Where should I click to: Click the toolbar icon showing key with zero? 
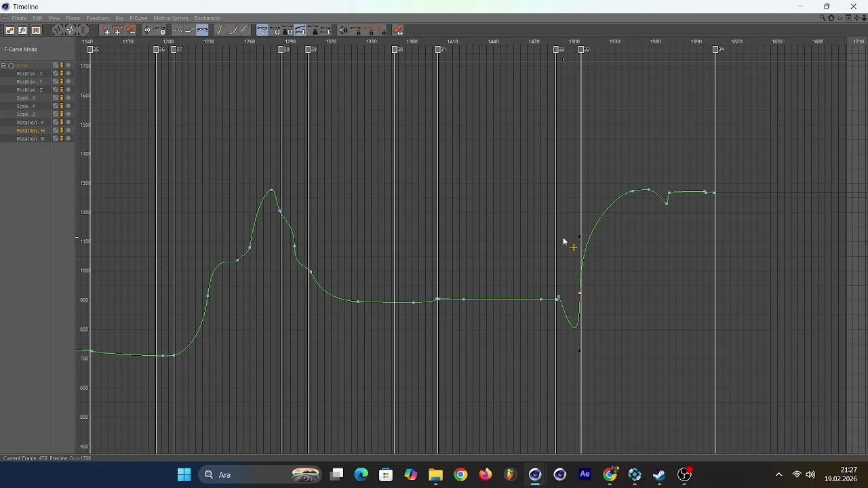point(161,30)
